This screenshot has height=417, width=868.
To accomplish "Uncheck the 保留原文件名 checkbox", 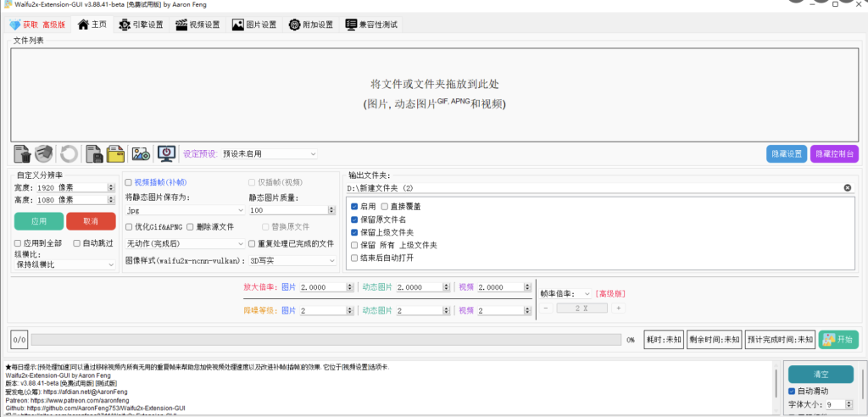I will (x=354, y=220).
